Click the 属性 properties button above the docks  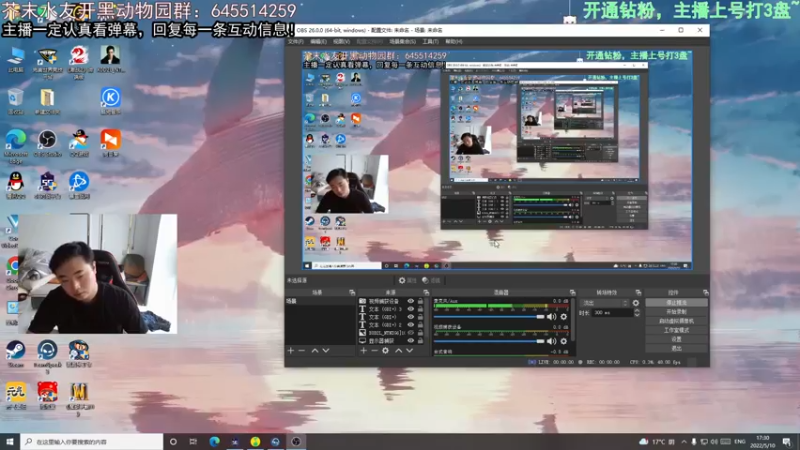point(408,281)
